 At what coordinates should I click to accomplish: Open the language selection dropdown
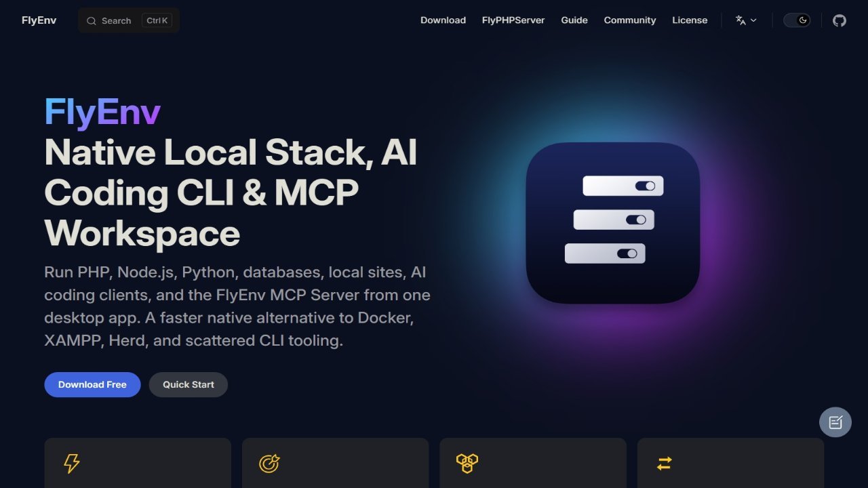746,20
